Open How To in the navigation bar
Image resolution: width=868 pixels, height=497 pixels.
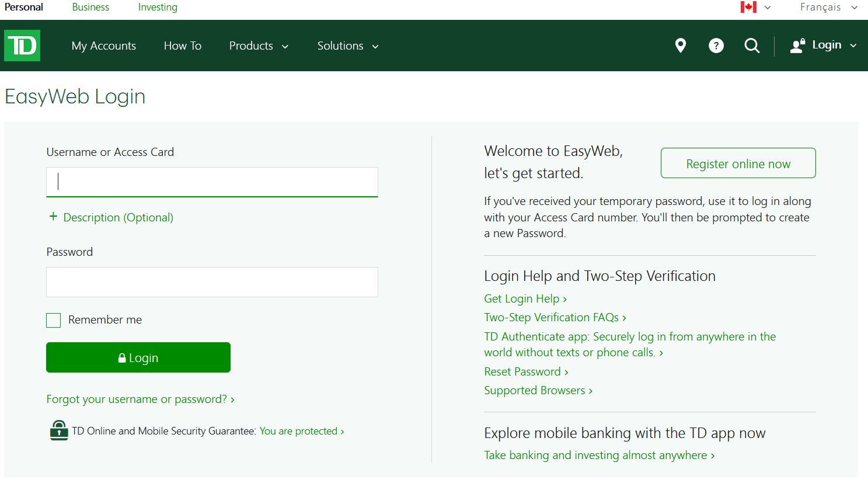183,46
